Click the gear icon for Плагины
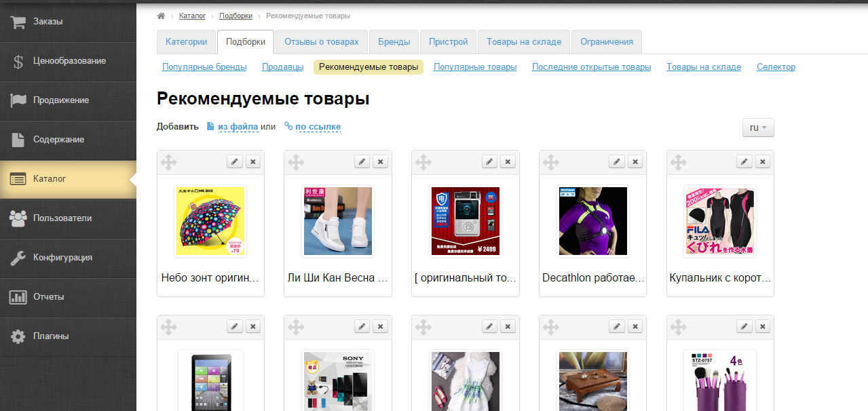This screenshot has height=411, width=868. [18, 336]
